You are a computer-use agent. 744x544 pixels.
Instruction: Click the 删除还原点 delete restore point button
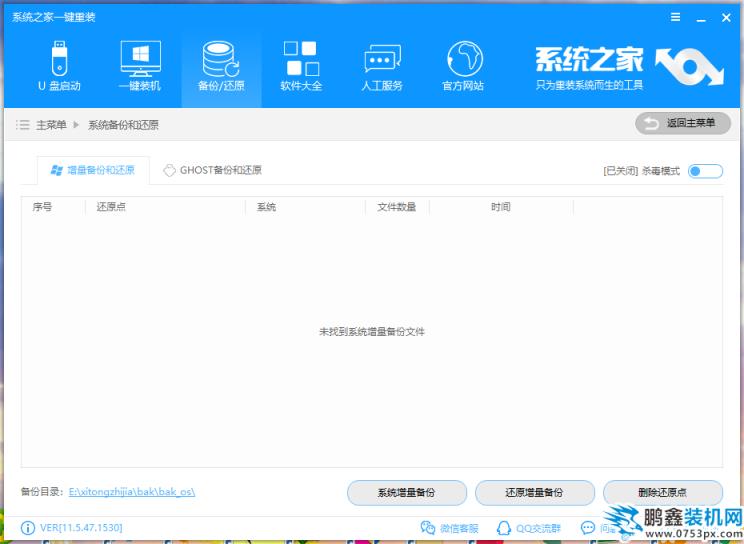tap(663, 493)
